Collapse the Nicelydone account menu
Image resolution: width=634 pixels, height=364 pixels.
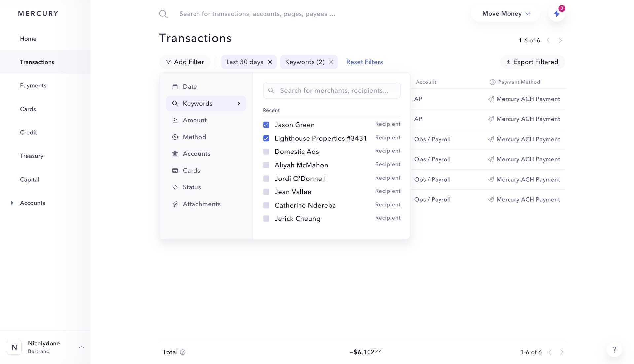[x=82, y=347]
